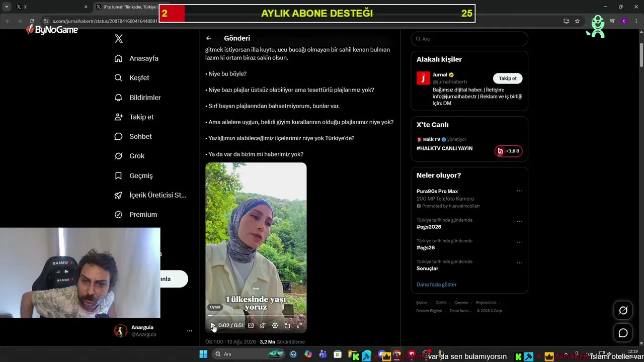Open more options for #ags26
This screenshot has height=362, width=644.
click(x=519, y=242)
